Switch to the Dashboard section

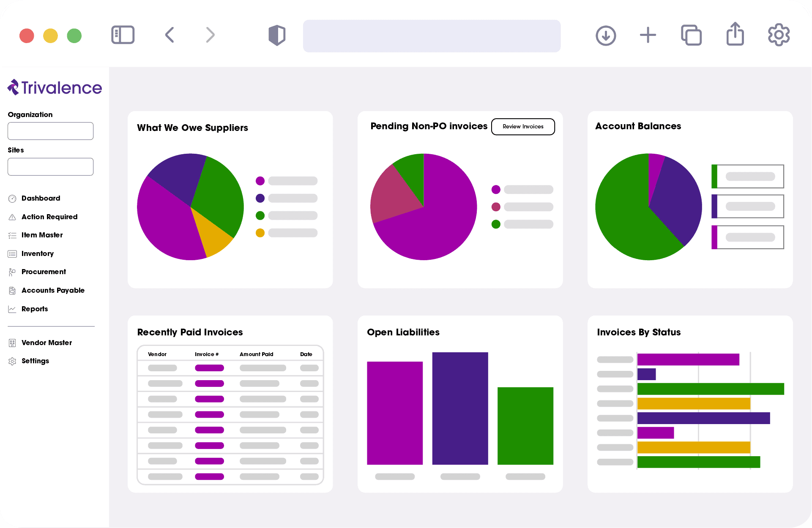point(41,199)
